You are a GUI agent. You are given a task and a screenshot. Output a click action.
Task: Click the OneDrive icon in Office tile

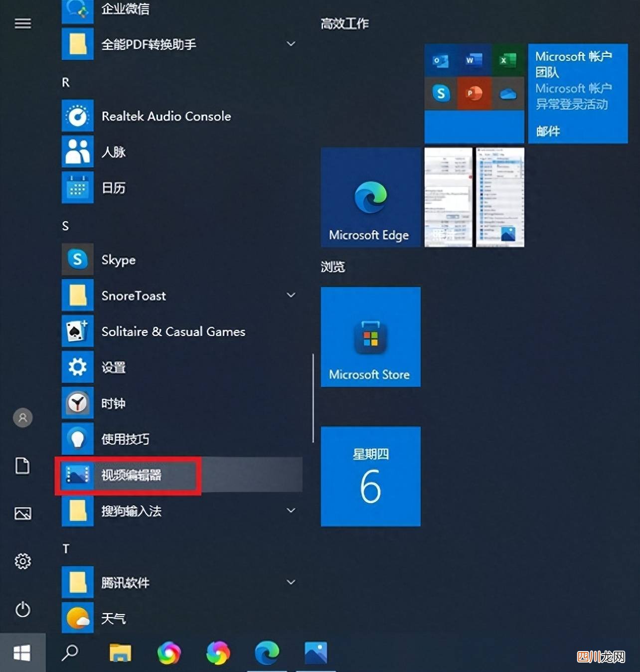pyautogui.click(x=507, y=93)
